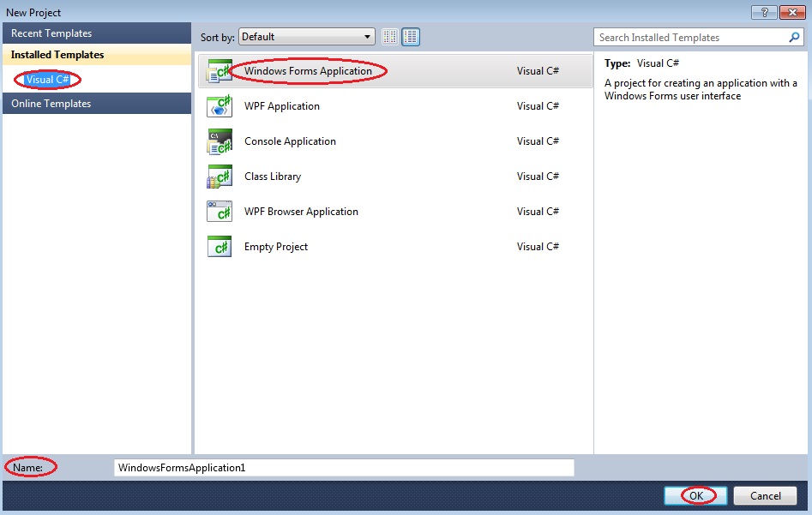Click Visual C# language beside Console Application
Viewport: 812px width, 515px height.
point(538,141)
